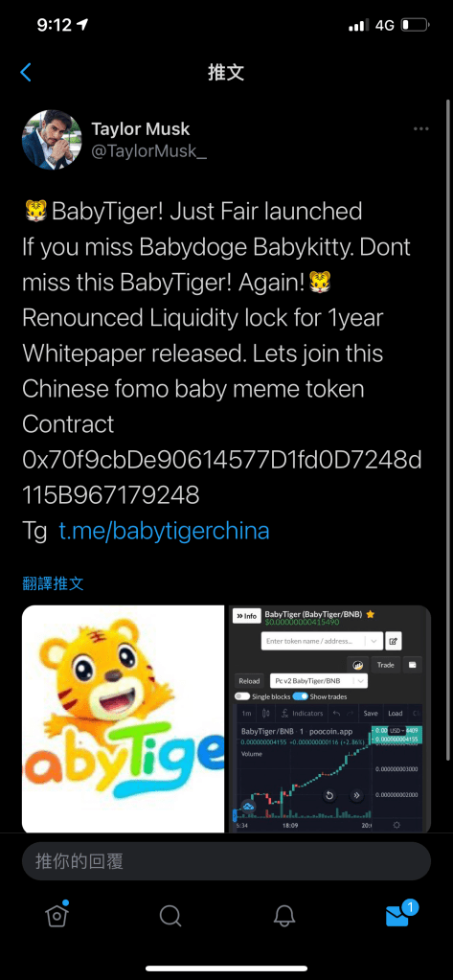Go back using the blue arrow
Image resolution: width=453 pixels, height=980 pixels.
pos(26,73)
